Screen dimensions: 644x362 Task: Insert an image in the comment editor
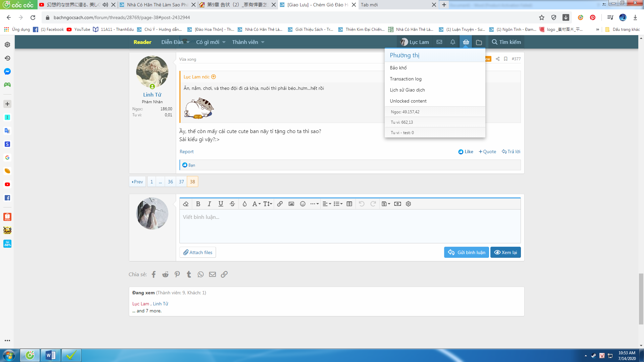pos(291,204)
